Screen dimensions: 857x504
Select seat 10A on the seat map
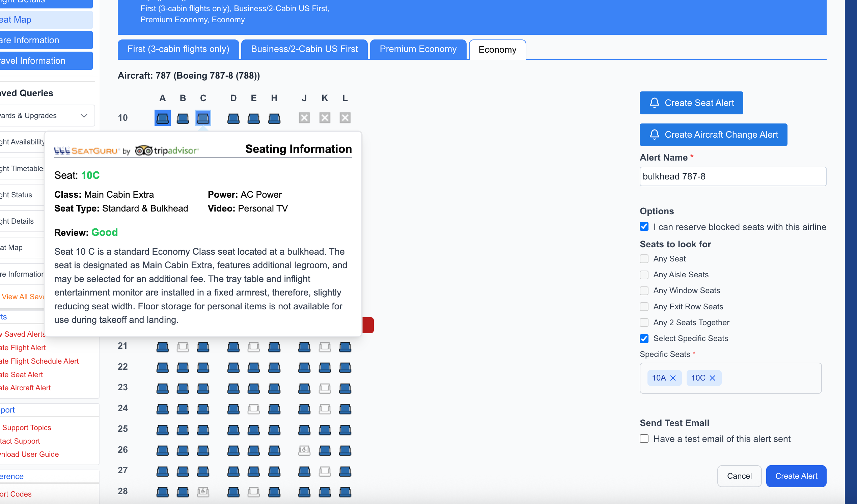click(162, 118)
